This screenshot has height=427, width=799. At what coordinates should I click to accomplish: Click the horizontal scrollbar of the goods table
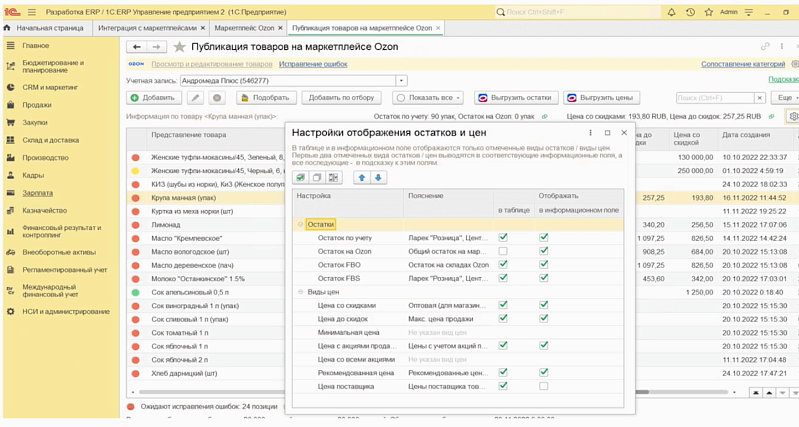[x=433, y=392]
